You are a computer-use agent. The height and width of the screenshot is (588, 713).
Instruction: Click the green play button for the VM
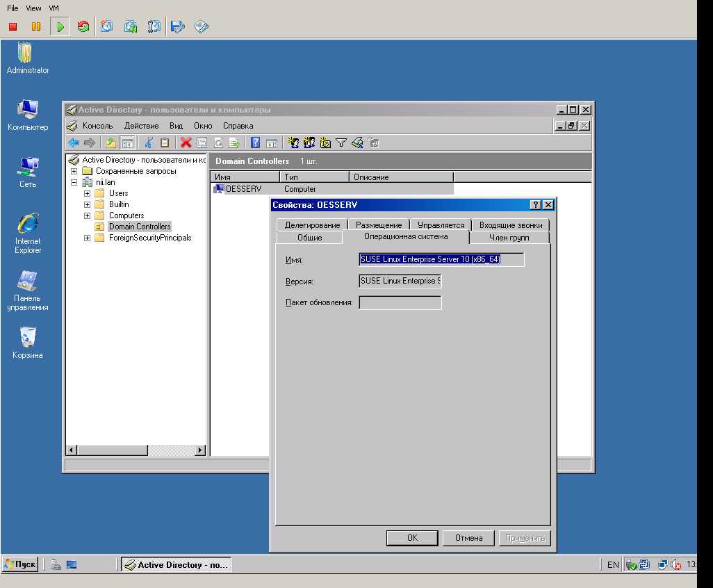[60, 27]
